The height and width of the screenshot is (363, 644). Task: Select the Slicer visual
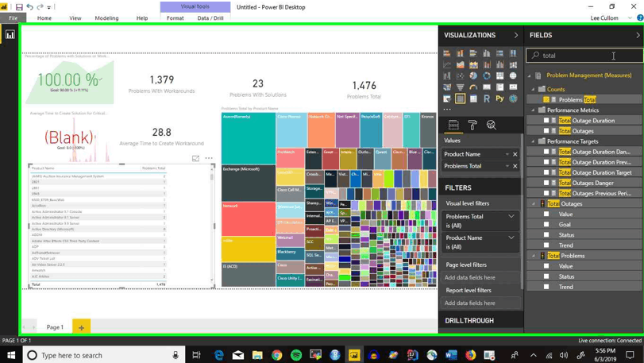click(447, 98)
